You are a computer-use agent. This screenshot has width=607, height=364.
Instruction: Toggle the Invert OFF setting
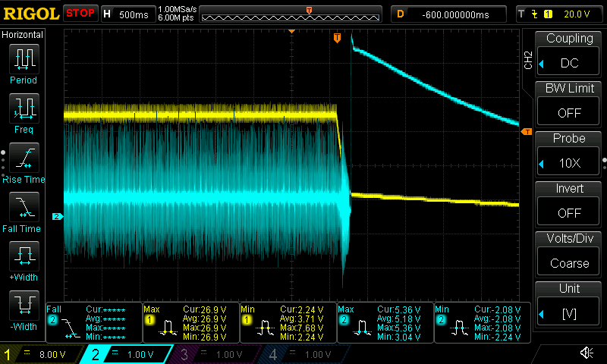click(568, 213)
